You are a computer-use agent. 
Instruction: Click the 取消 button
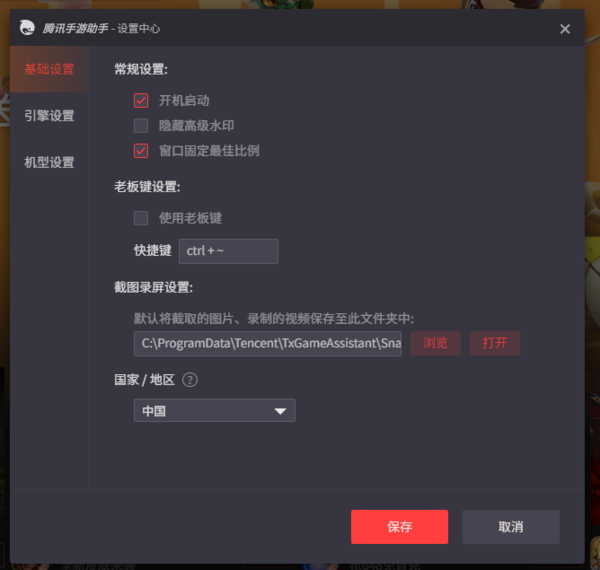[x=511, y=527]
